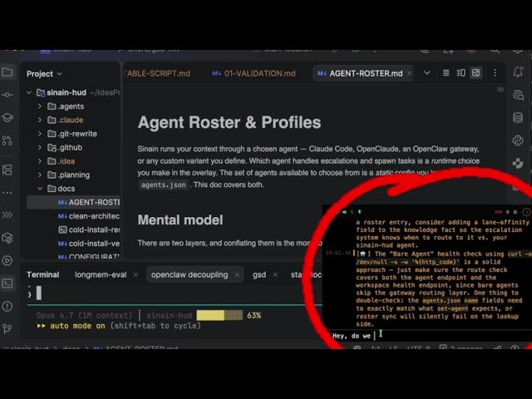Open the Structure tool window icon
This screenshot has height=399, width=532.
pos(7,170)
